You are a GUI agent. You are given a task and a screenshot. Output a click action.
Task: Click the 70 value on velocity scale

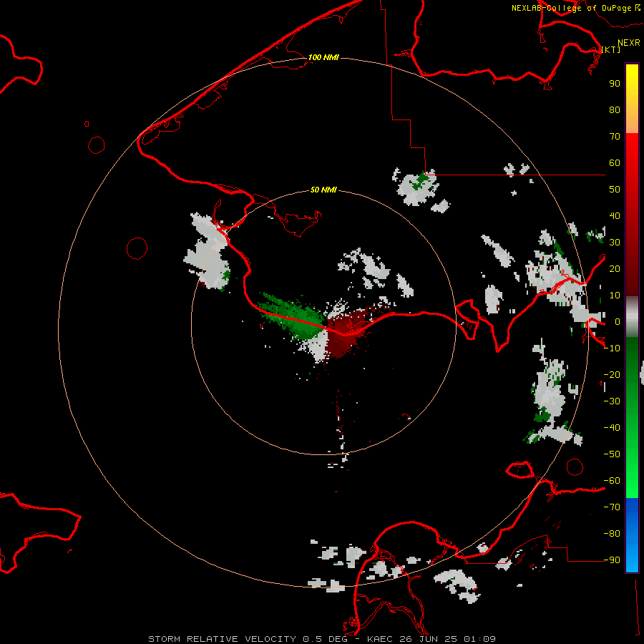(x=615, y=137)
